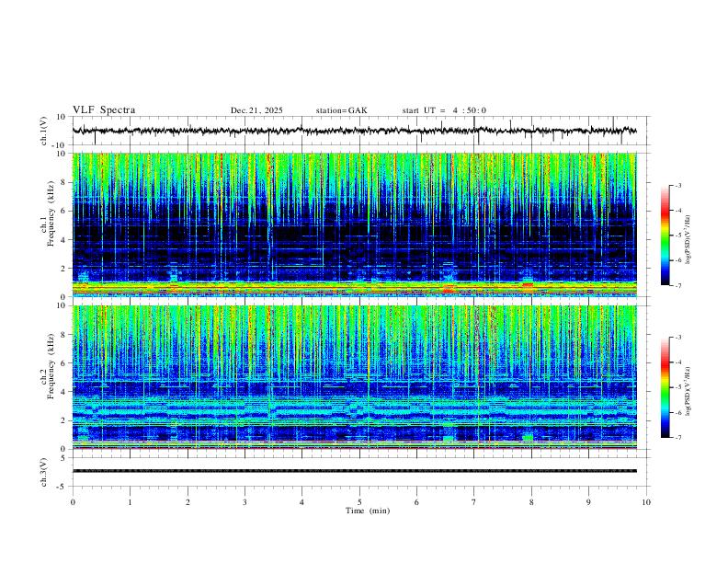Click the "2" tick on the time axis

[x=188, y=502]
